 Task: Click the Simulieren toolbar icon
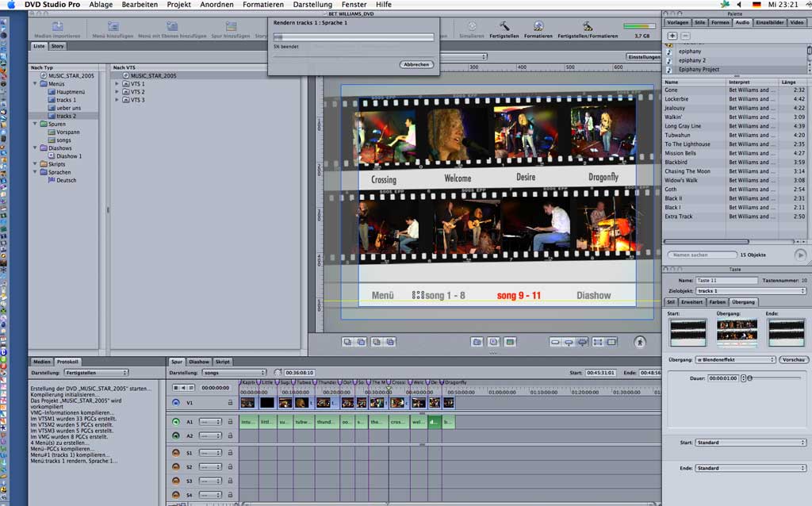click(x=472, y=27)
